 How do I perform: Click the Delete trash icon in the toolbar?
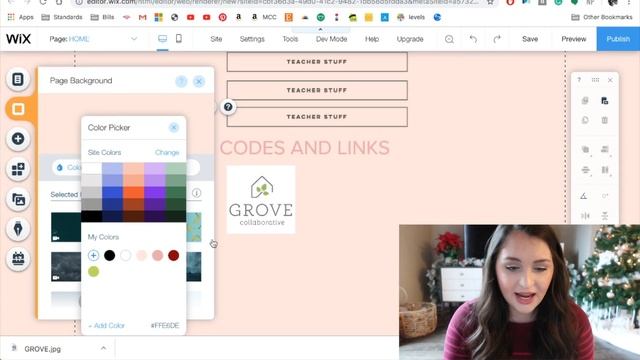(604, 120)
